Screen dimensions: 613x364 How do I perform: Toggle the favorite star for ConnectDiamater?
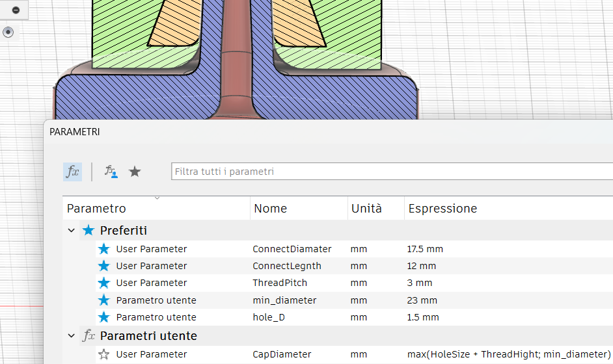pyautogui.click(x=103, y=249)
